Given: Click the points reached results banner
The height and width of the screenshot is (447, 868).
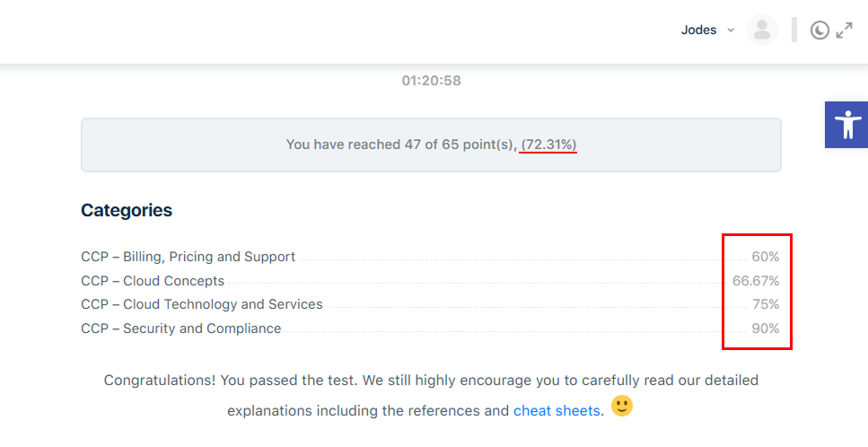Looking at the screenshot, I should tap(431, 145).
